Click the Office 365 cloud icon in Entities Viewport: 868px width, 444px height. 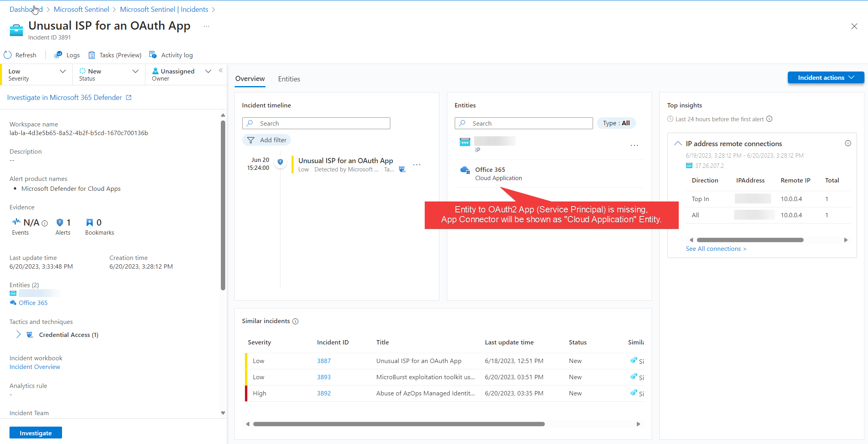click(x=465, y=170)
